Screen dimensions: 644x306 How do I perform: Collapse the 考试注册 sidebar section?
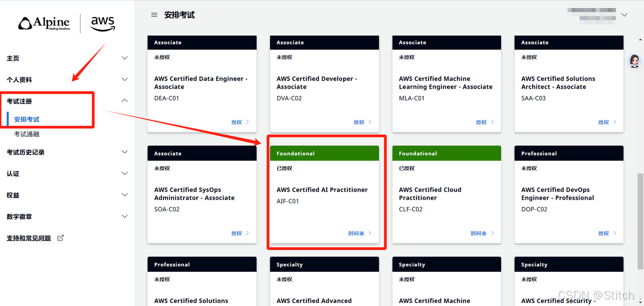point(125,101)
